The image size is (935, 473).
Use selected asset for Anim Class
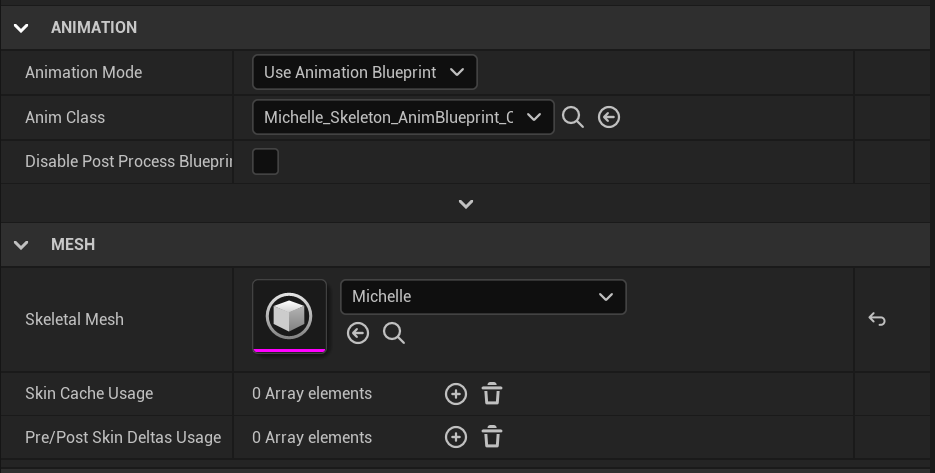click(x=609, y=117)
